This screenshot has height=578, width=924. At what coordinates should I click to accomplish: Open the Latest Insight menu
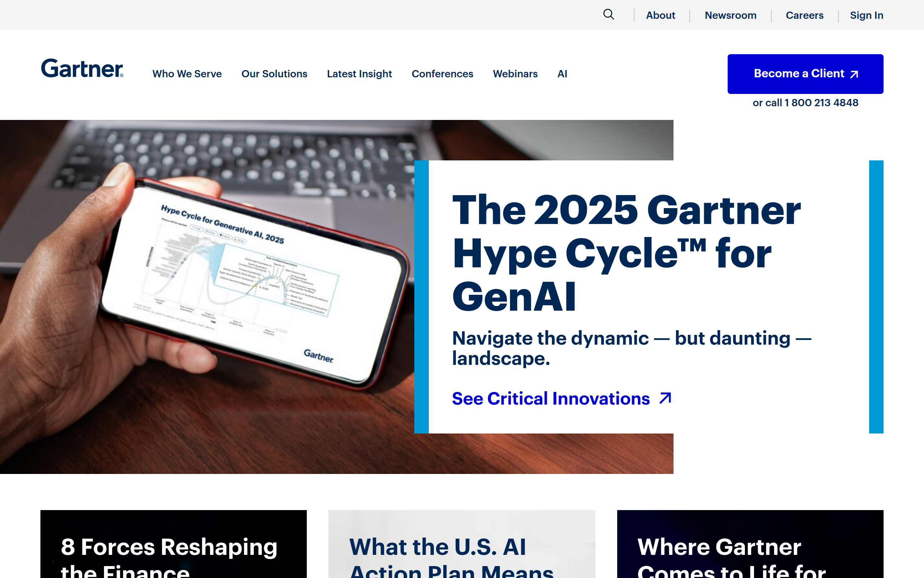[x=359, y=74]
